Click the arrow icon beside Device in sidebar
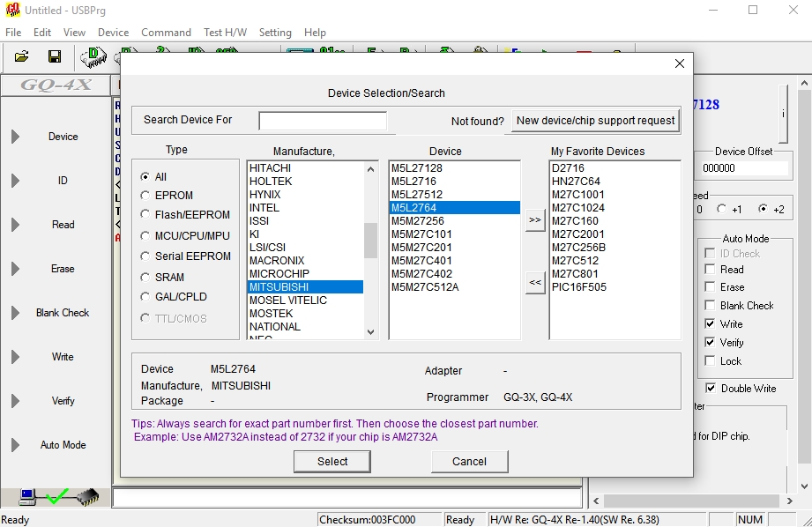 point(16,137)
